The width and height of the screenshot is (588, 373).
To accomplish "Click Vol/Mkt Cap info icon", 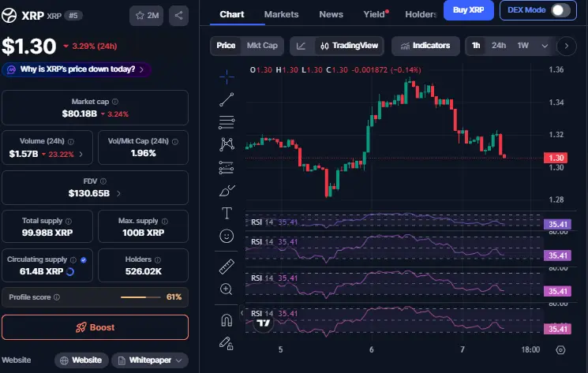I will pyautogui.click(x=175, y=141).
